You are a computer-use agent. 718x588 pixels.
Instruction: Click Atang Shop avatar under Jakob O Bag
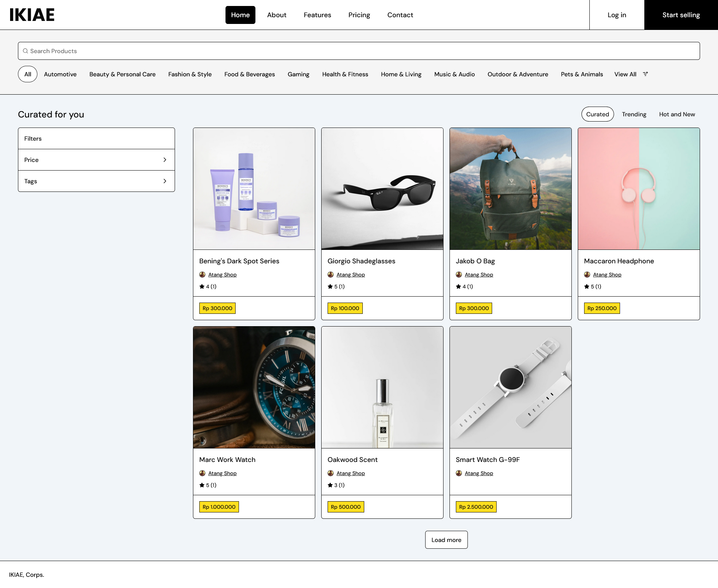pyautogui.click(x=459, y=275)
